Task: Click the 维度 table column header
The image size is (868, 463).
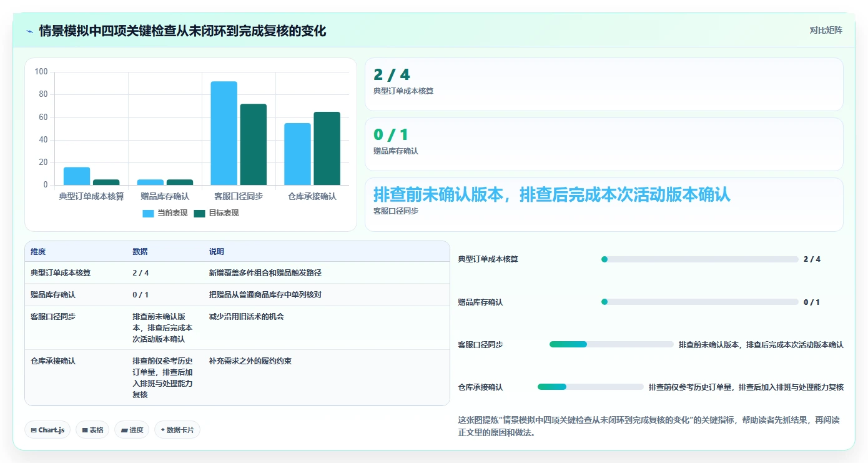Action: click(38, 252)
